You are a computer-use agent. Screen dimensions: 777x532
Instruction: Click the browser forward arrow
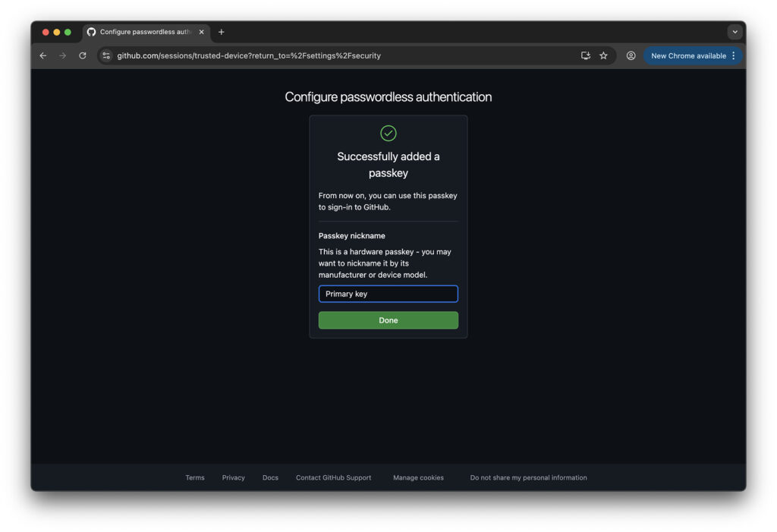point(62,55)
